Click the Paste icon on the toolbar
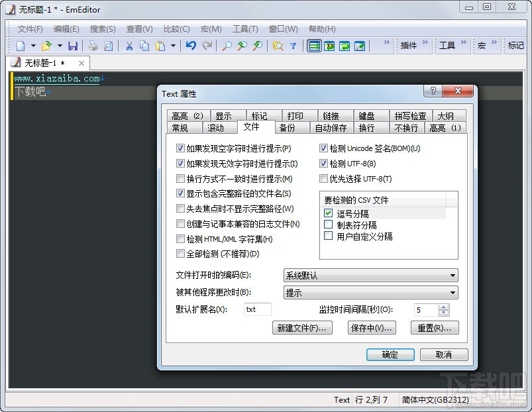This screenshot has height=412, width=532. tap(162, 46)
